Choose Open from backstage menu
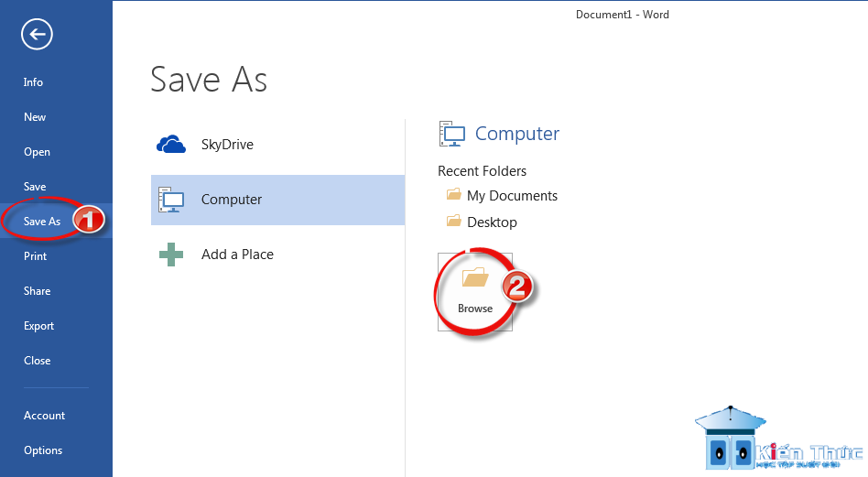868x477 pixels. pos(37,152)
